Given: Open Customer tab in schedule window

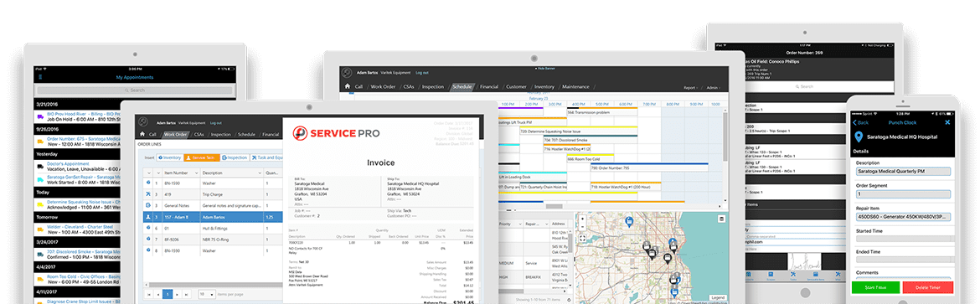Looking at the screenshot, I should click(x=516, y=86).
